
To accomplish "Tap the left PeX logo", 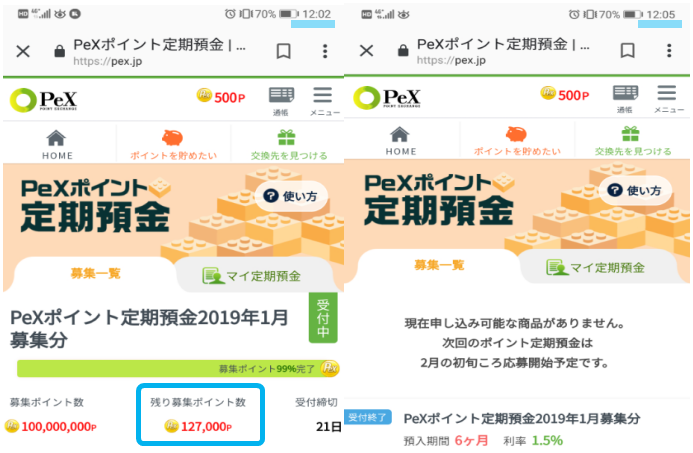I will click(43, 100).
